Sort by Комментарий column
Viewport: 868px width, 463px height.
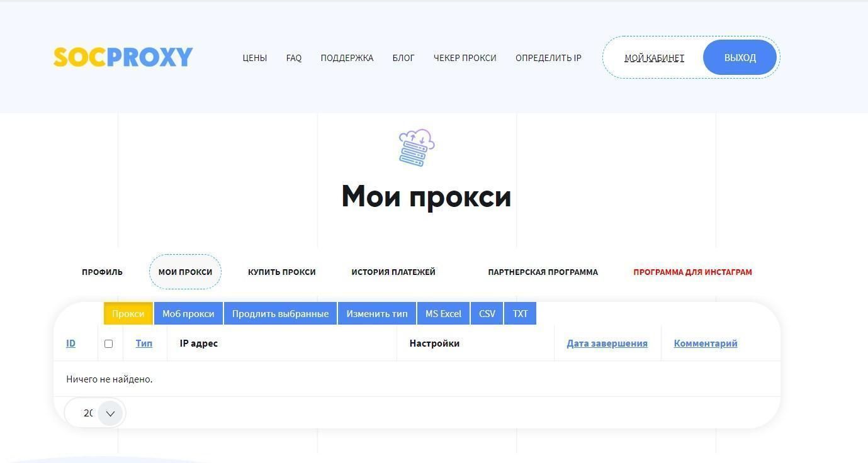pyautogui.click(x=706, y=343)
